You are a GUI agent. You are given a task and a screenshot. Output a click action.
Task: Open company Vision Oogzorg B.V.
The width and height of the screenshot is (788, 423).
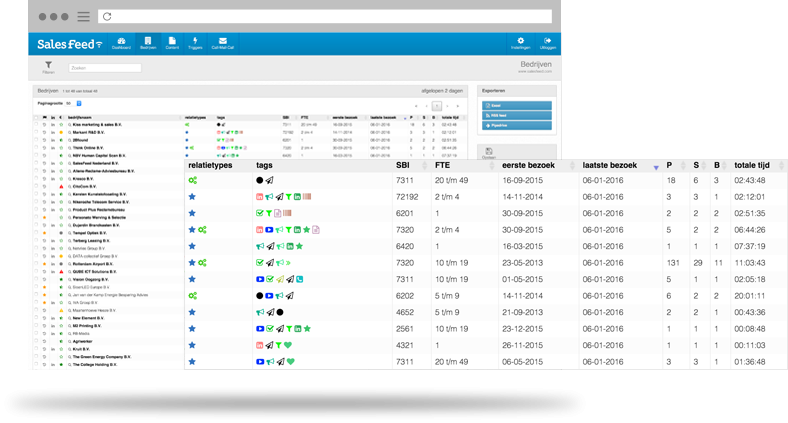(x=90, y=279)
